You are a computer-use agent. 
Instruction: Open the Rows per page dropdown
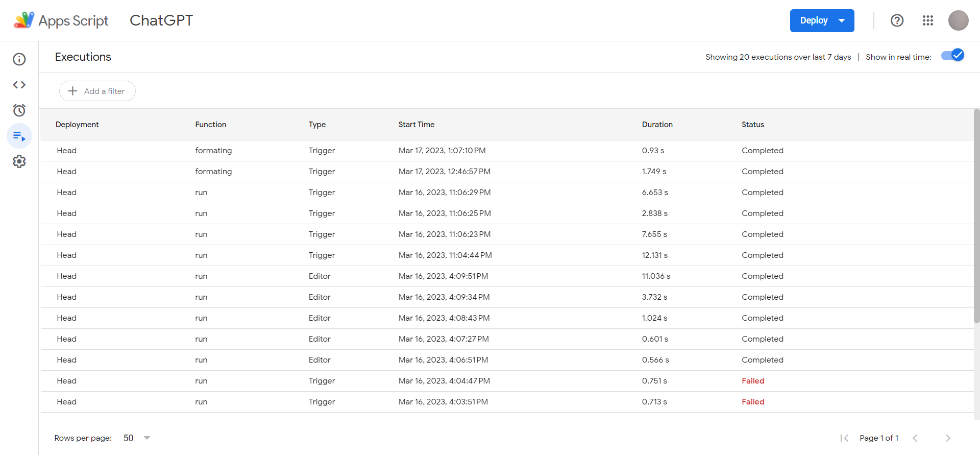(x=137, y=438)
